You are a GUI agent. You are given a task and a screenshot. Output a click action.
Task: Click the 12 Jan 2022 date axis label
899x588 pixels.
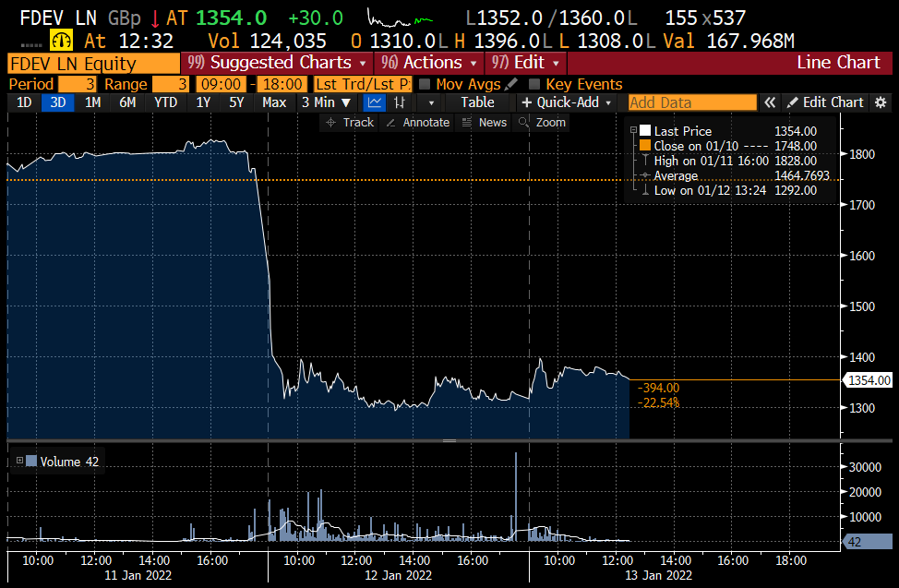tap(399, 575)
